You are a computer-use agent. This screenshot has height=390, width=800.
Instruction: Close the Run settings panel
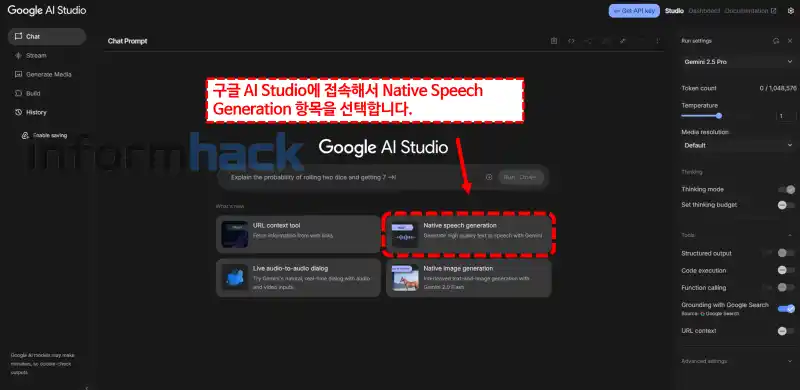pos(790,41)
